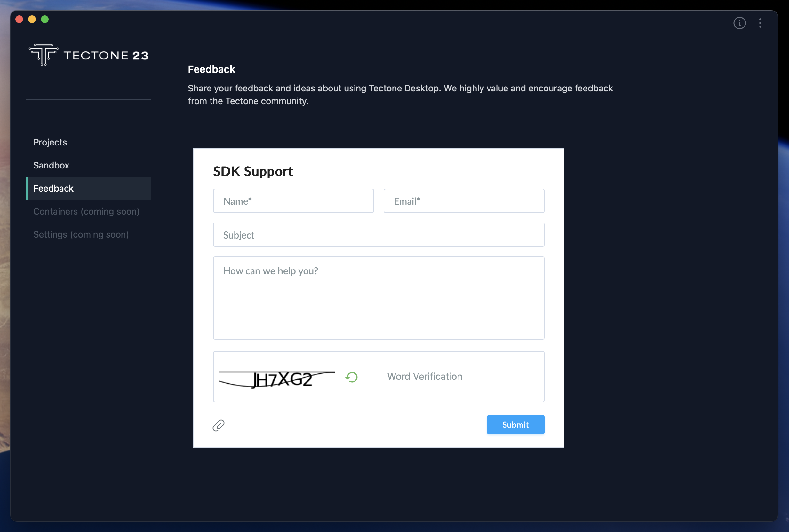The width and height of the screenshot is (789, 532).
Task: Click the CAPTCHA refresh icon
Action: click(351, 376)
